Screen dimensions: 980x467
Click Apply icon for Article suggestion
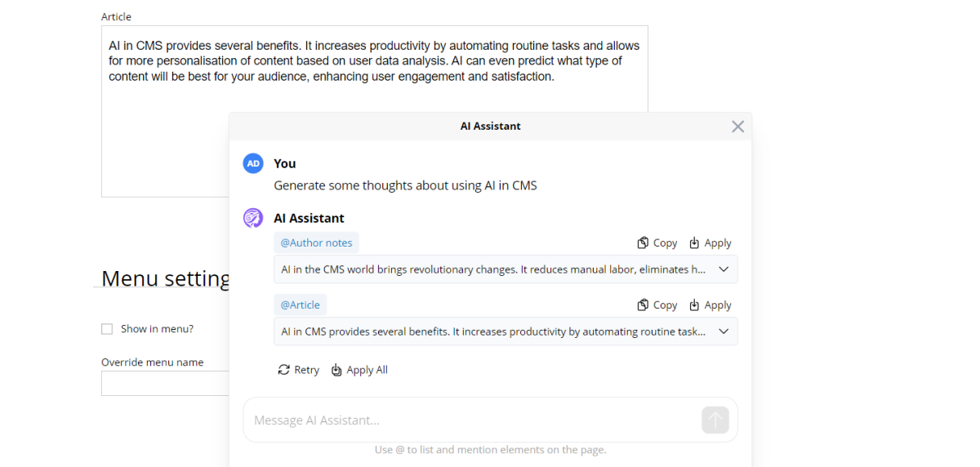tap(695, 305)
